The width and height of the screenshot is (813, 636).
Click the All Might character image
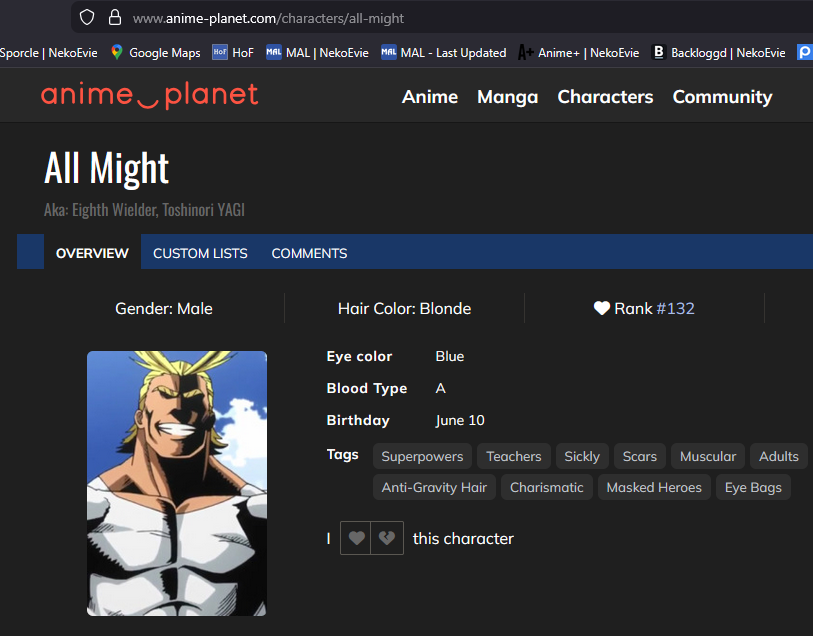[177, 483]
